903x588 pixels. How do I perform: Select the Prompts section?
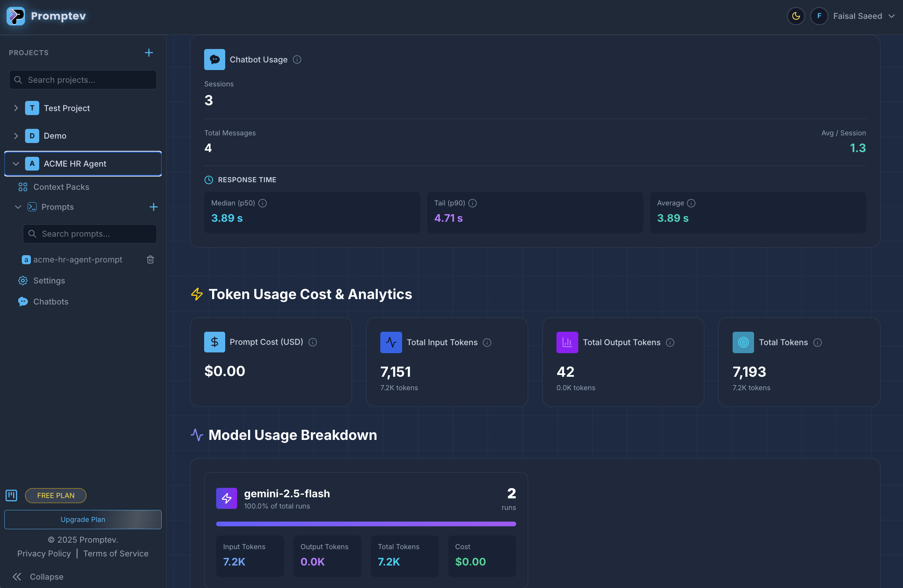(57, 207)
